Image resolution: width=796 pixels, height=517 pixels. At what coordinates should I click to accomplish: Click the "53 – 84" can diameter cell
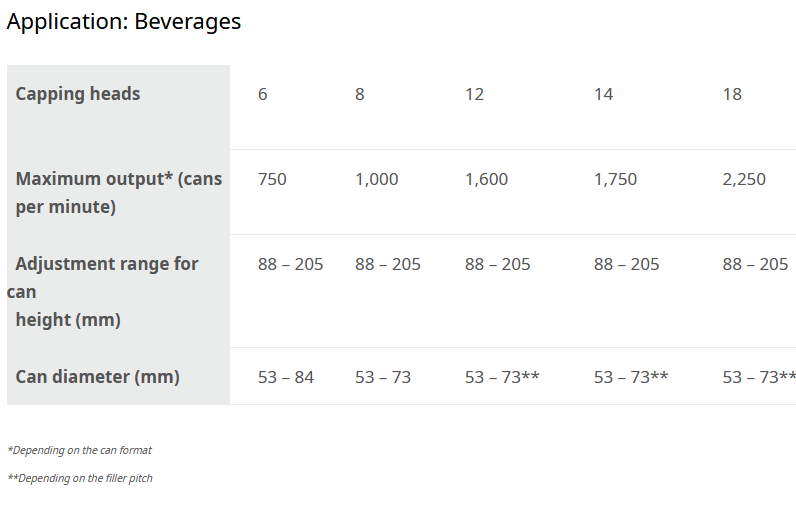click(x=286, y=377)
